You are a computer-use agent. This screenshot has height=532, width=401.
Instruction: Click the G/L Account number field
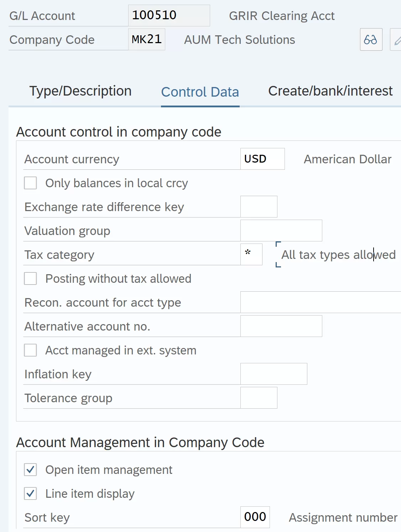coord(169,15)
